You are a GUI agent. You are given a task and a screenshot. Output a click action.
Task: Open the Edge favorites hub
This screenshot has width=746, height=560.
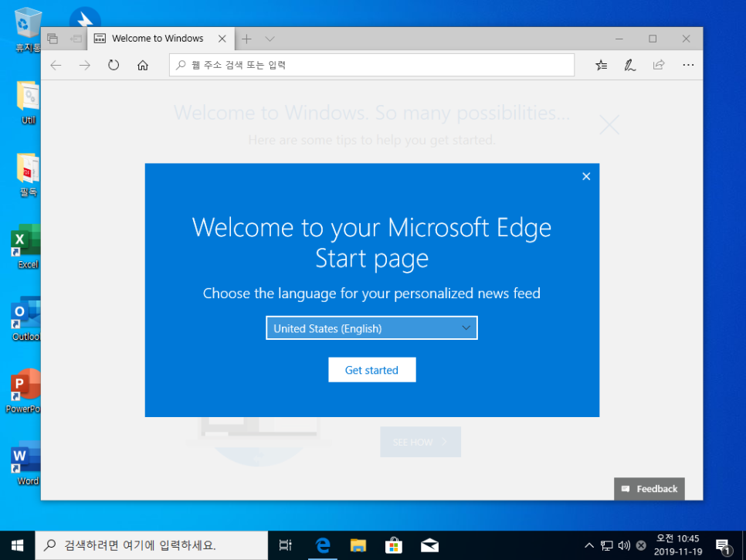602,65
